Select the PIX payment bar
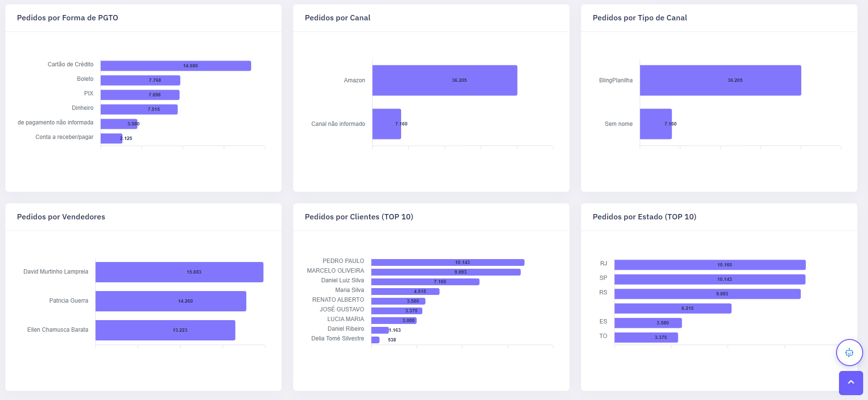Screen dimensions: 868x400 click(x=140, y=95)
